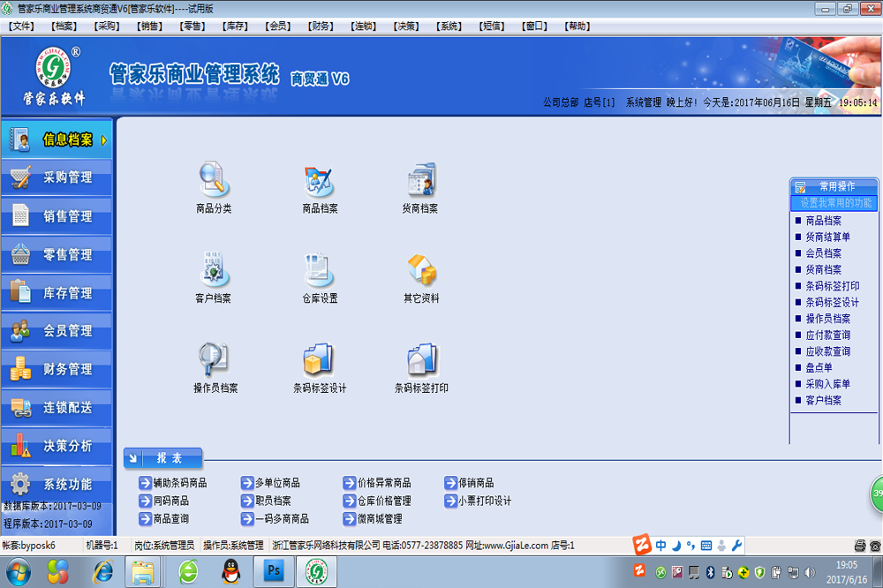Open the 零售 menu

pos(192,26)
